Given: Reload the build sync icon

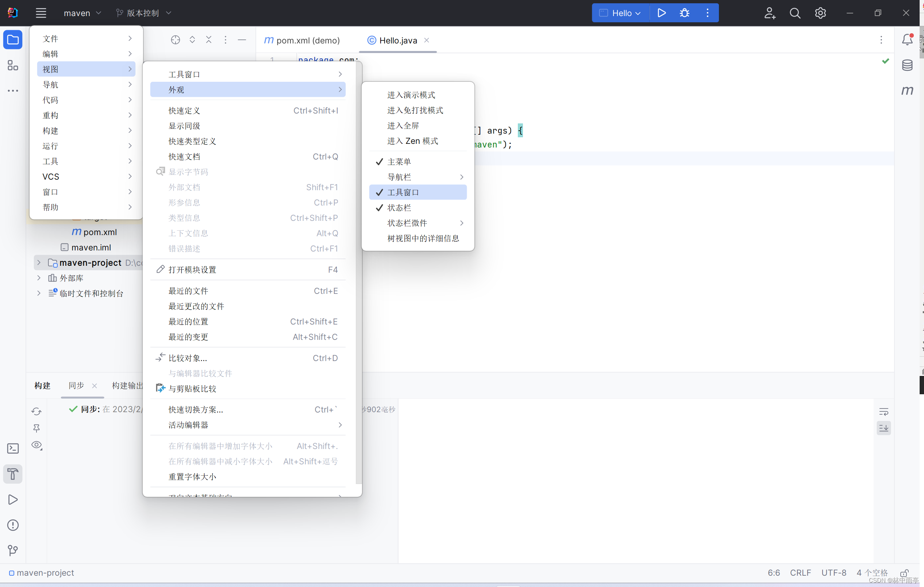Looking at the screenshot, I should tap(36, 411).
